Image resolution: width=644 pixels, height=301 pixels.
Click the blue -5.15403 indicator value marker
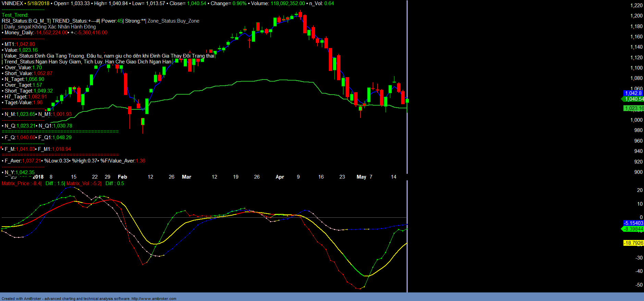click(x=633, y=223)
